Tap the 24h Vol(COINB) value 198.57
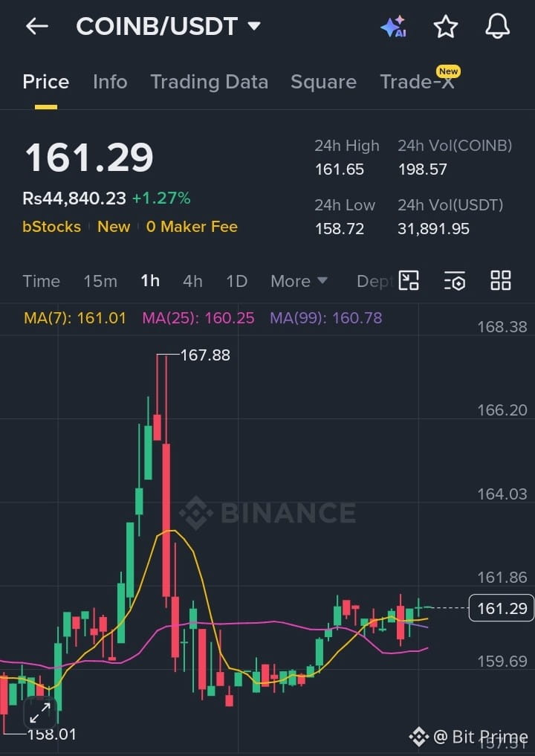Screen dimensions: 535x756 [423, 169]
